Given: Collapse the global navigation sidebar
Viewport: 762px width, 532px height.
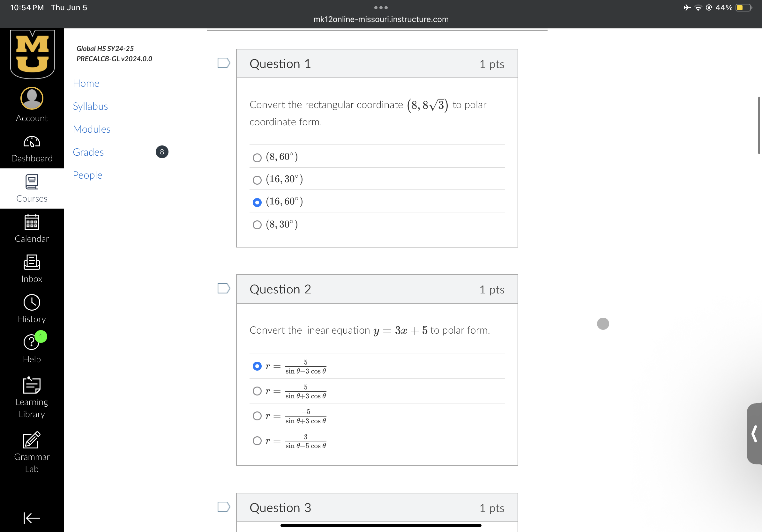Looking at the screenshot, I should click(32, 518).
